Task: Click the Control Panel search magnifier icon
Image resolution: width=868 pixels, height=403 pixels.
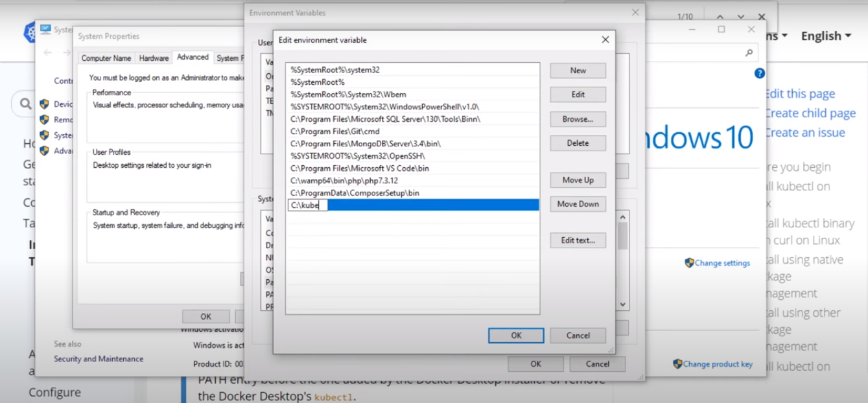Action: tap(749, 53)
